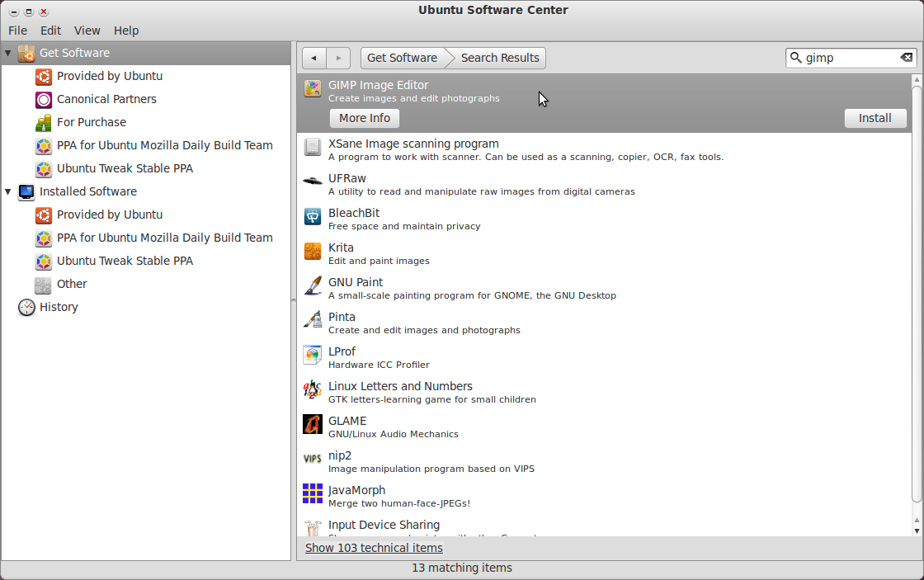Click the GNU Paint brush icon
Screen dimensions: 924x580
[x=313, y=285]
